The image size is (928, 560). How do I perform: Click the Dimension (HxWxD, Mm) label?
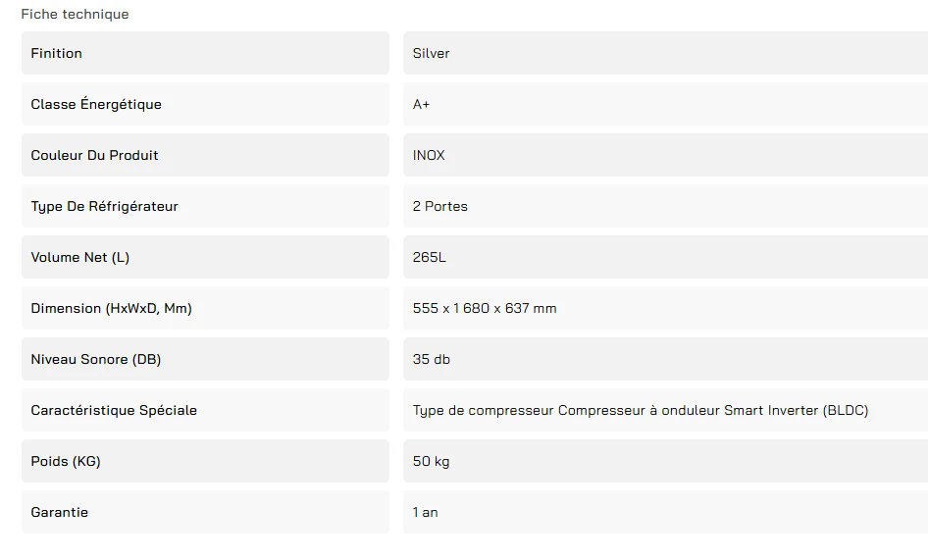[111, 308]
